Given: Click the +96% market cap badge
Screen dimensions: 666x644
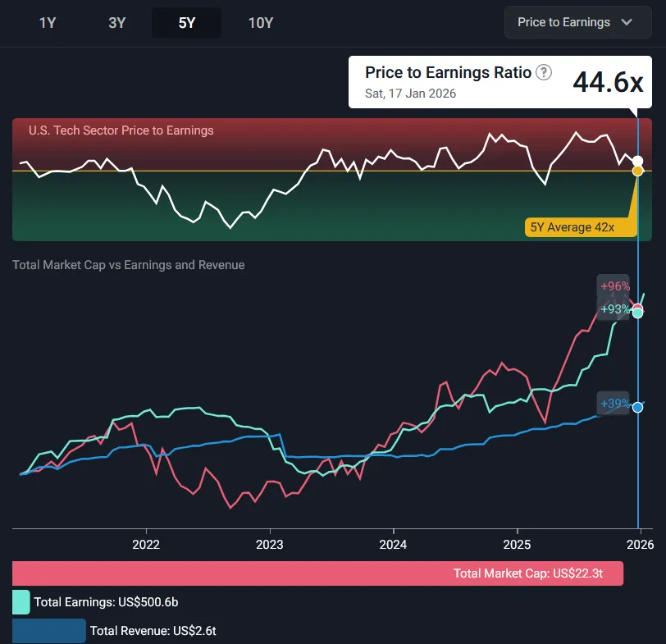Looking at the screenshot, I should point(614,286).
